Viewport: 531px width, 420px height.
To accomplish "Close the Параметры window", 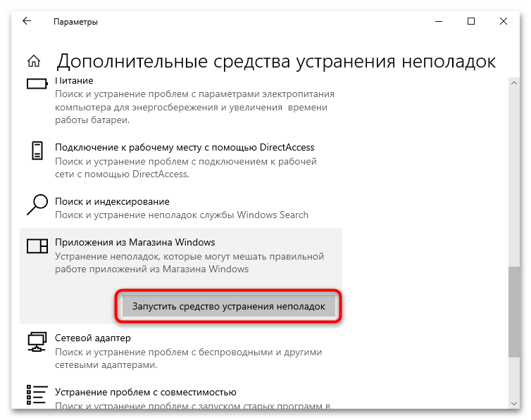I will coord(504,21).
